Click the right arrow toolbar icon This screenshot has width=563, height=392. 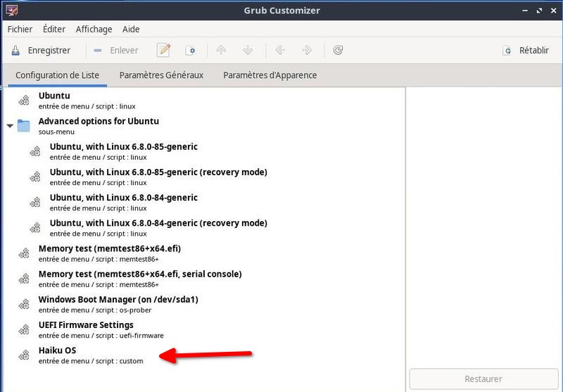tap(307, 51)
